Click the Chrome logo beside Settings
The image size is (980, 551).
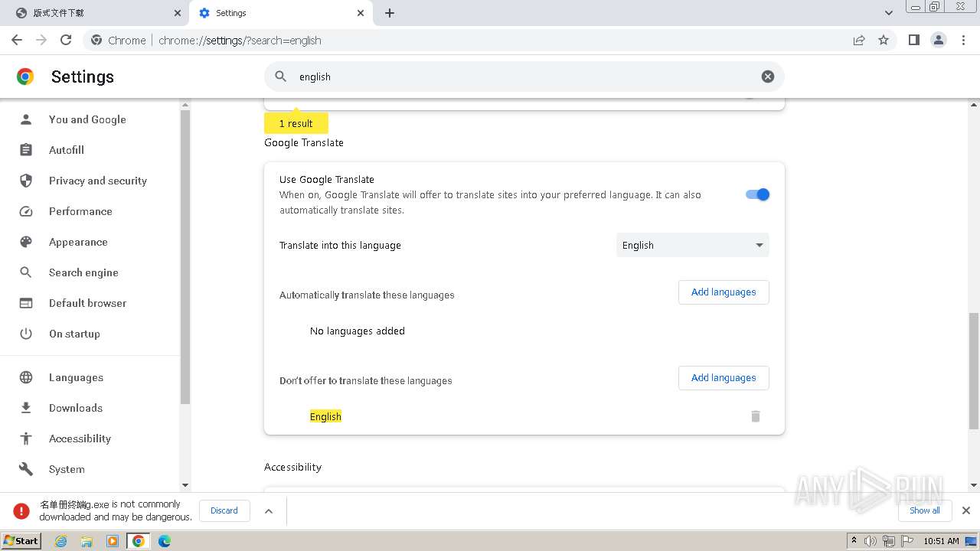pos(25,77)
